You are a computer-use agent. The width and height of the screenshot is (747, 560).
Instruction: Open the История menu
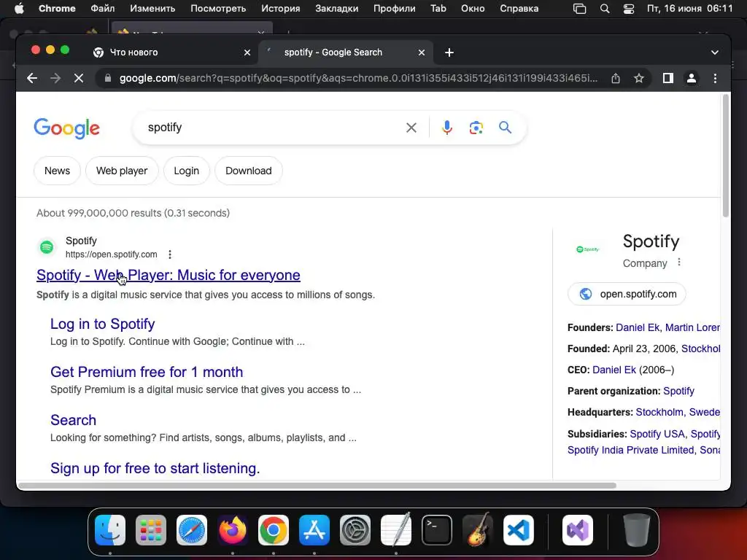click(281, 8)
